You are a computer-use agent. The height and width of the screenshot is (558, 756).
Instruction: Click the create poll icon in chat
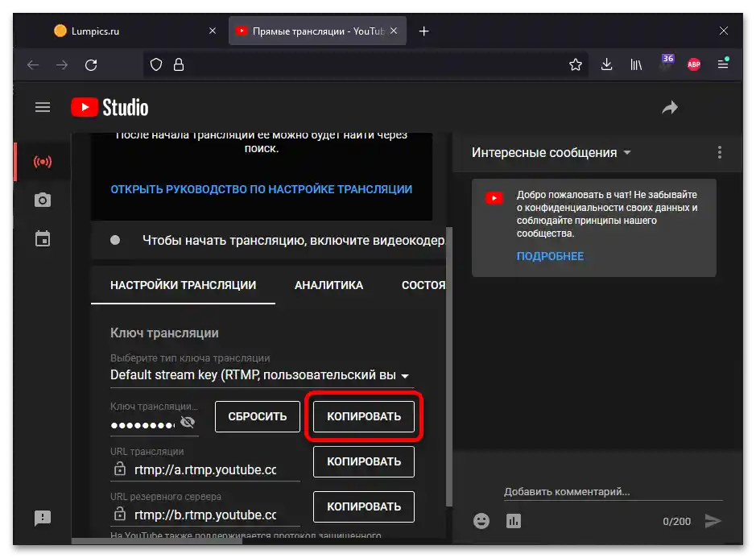tap(514, 521)
